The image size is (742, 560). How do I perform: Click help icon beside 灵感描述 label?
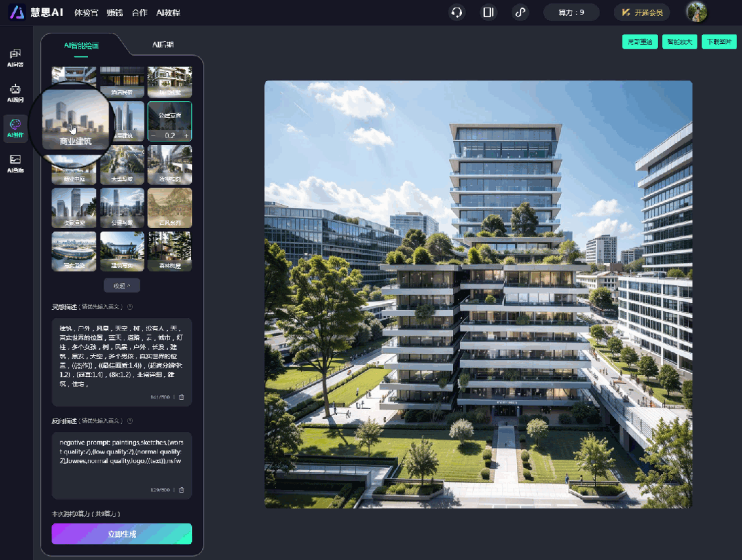[130, 307]
